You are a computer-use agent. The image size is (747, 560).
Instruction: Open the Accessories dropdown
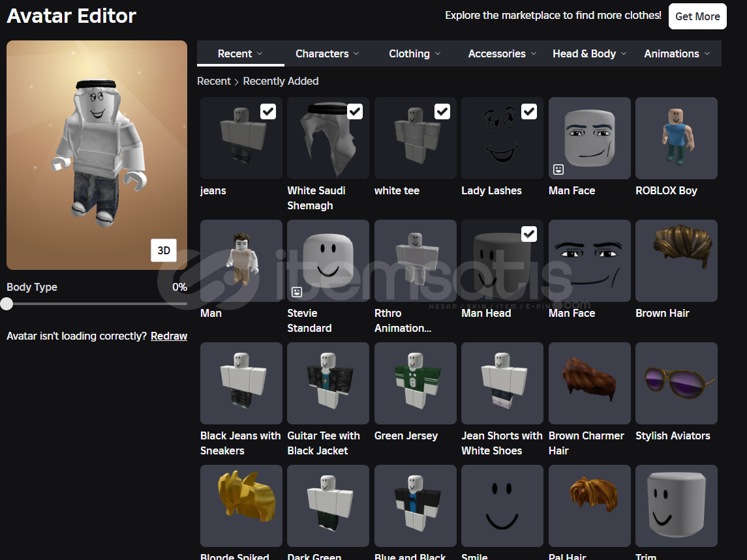point(502,53)
